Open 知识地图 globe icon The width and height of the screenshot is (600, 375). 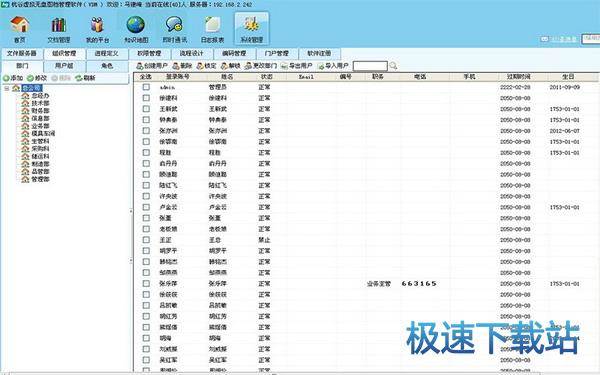point(136,24)
